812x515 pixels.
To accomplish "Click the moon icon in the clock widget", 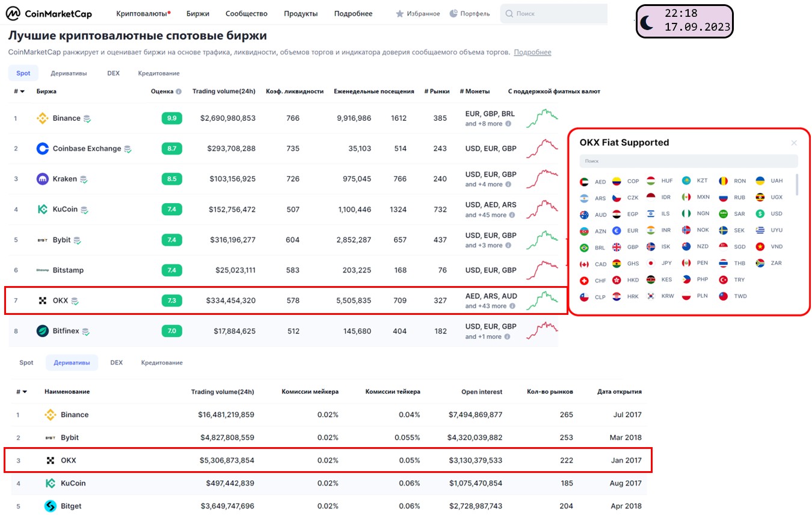I will click(647, 22).
